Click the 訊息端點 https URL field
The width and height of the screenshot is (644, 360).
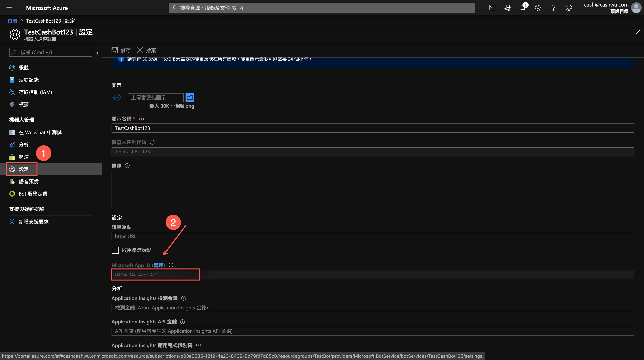pos(372,237)
